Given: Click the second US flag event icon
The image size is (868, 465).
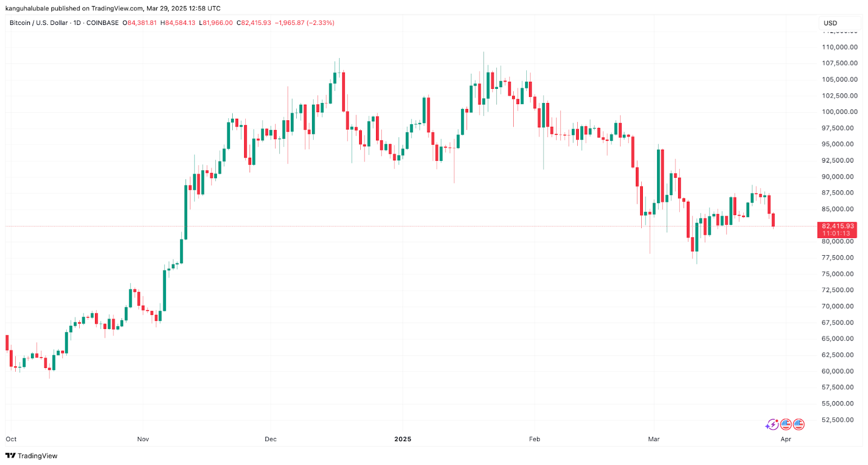Looking at the screenshot, I should (x=799, y=424).
